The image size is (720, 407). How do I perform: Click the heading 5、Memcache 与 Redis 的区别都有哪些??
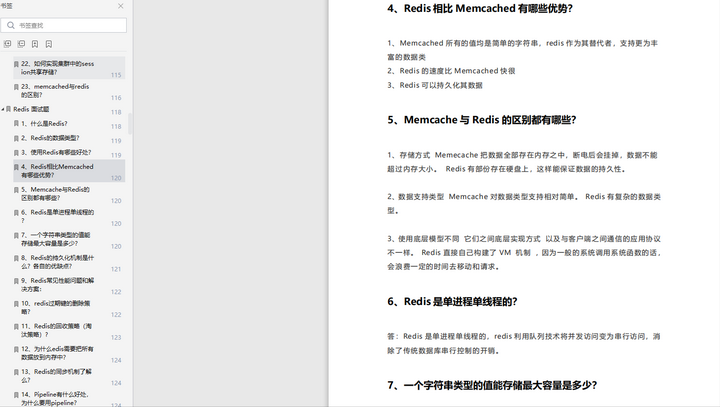pos(482,120)
